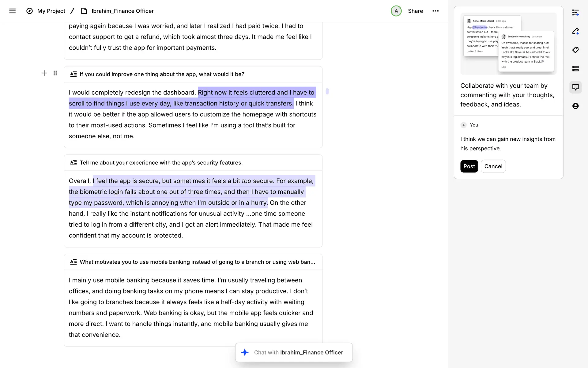The image size is (588, 368).
Task: Open the three-dot more options menu
Action: coord(435,11)
